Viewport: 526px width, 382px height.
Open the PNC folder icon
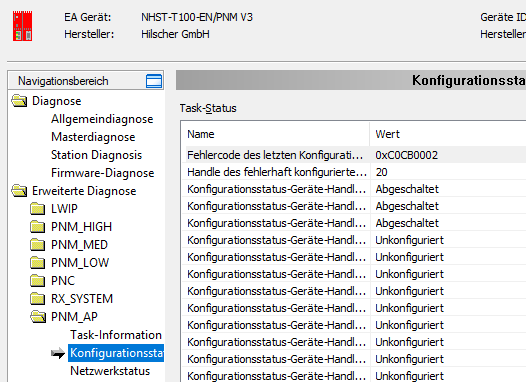pos(37,280)
